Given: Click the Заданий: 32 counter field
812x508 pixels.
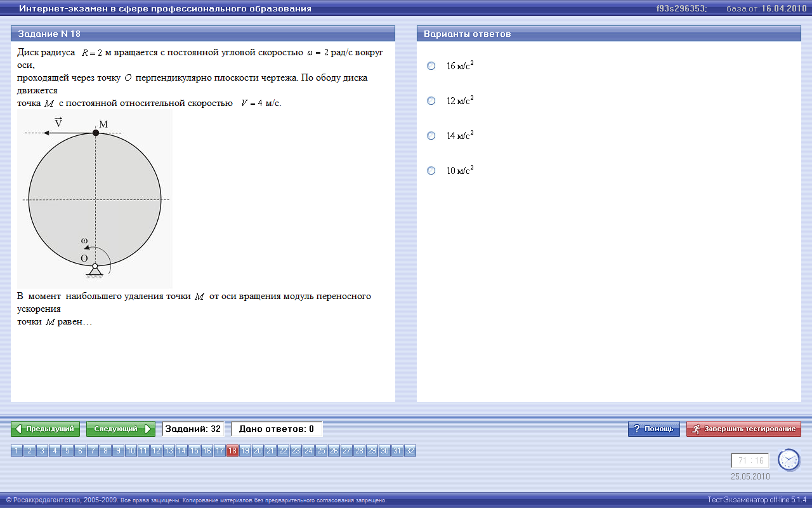Looking at the screenshot, I should pos(193,429).
